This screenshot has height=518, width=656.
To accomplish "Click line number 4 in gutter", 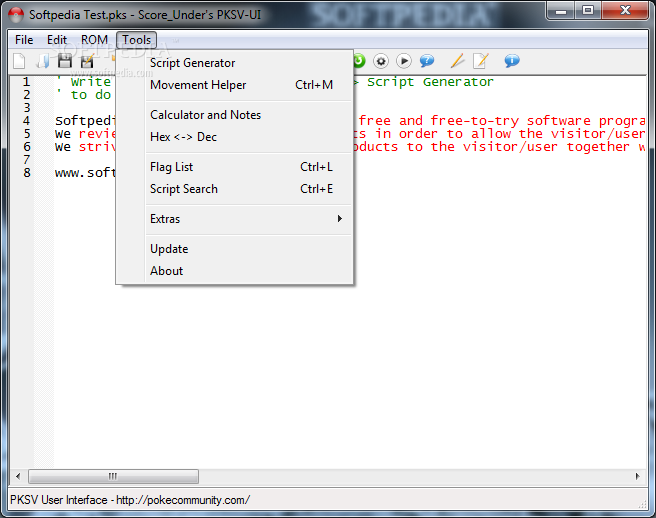I will [x=26, y=121].
